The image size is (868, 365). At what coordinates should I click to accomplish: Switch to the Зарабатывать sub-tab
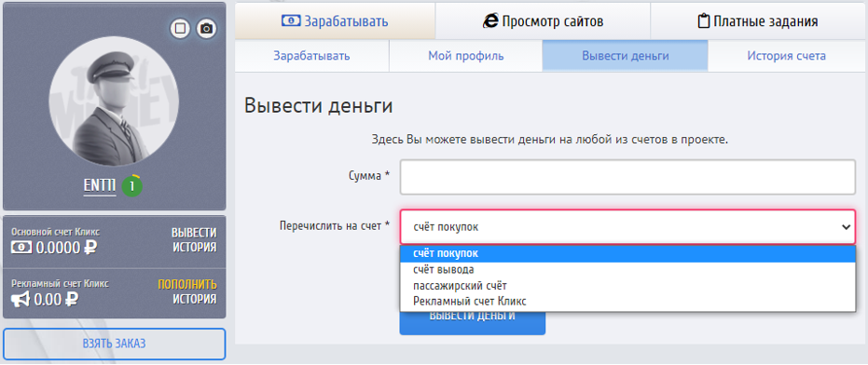tap(311, 56)
